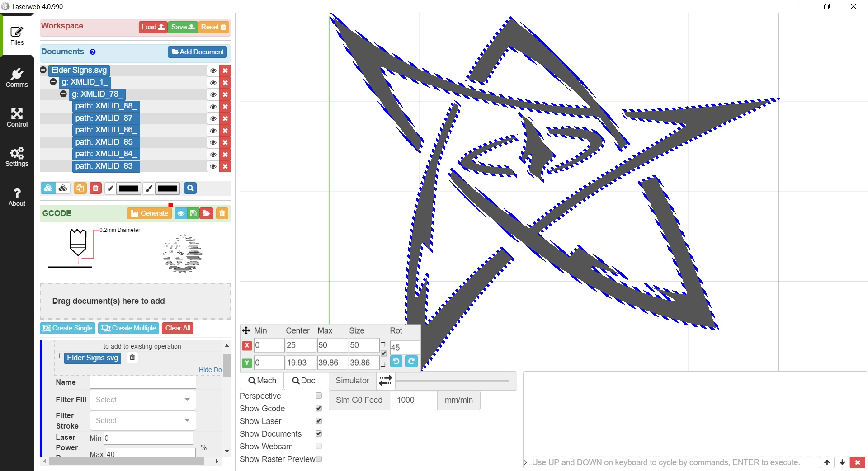The width and height of the screenshot is (868, 471).
Task: Open the Comms sidebar tab
Action: tap(17, 78)
